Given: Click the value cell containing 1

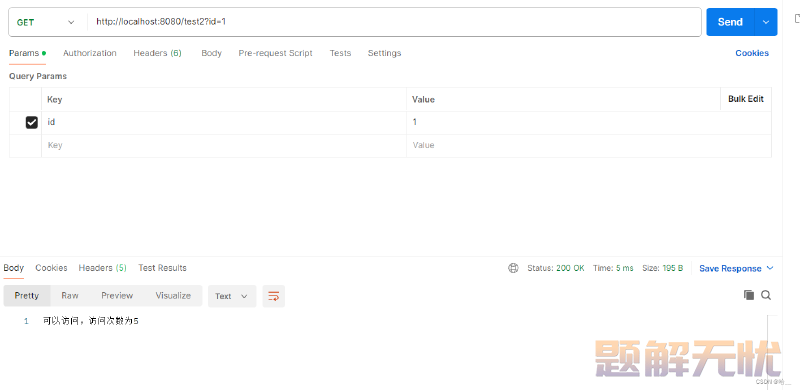Looking at the screenshot, I should click(x=589, y=123).
